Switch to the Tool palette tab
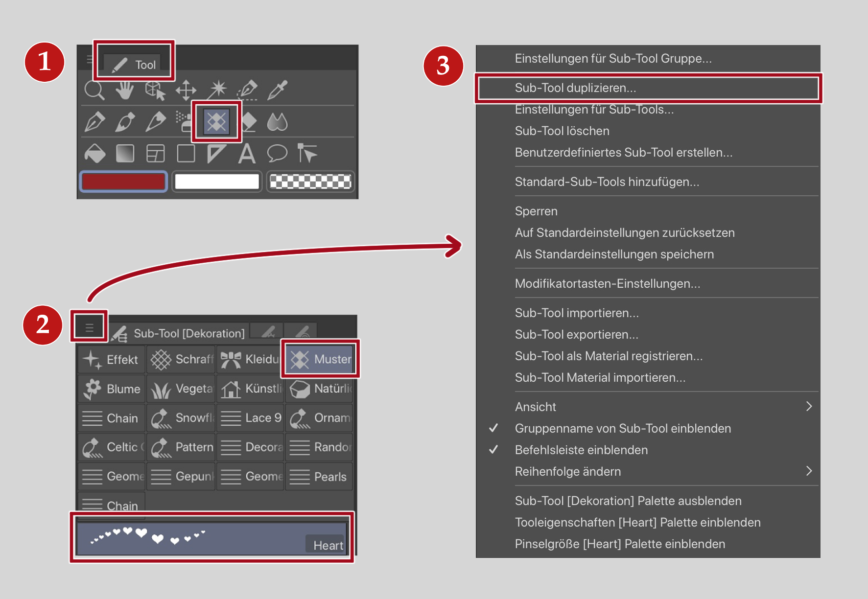868x599 pixels. coord(133,65)
